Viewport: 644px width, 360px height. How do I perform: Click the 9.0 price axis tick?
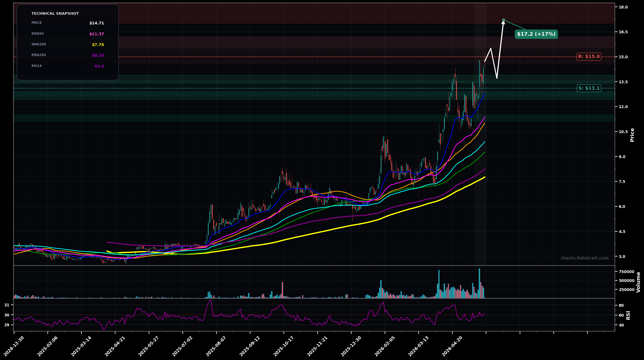pos(622,157)
